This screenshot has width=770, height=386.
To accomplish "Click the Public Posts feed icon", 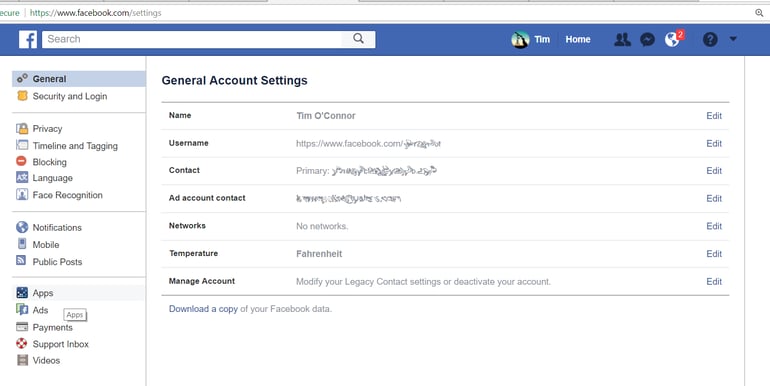I will (x=21, y=260).
